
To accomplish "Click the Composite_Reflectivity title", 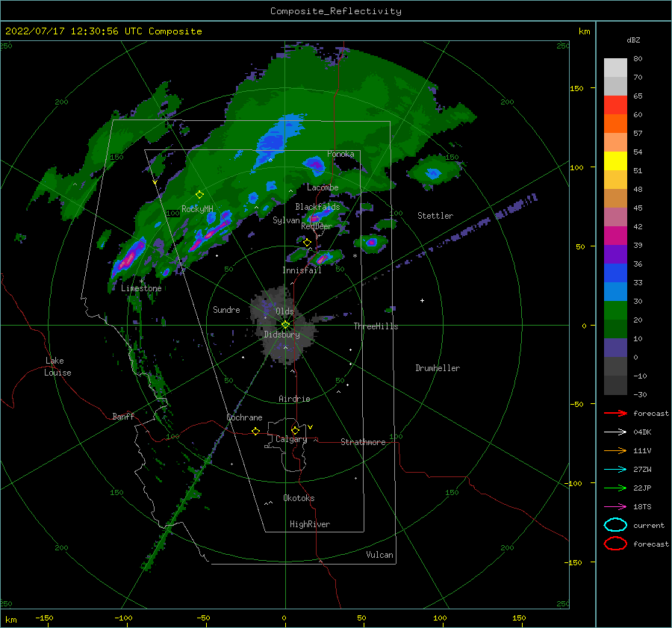I will (336, 11).
